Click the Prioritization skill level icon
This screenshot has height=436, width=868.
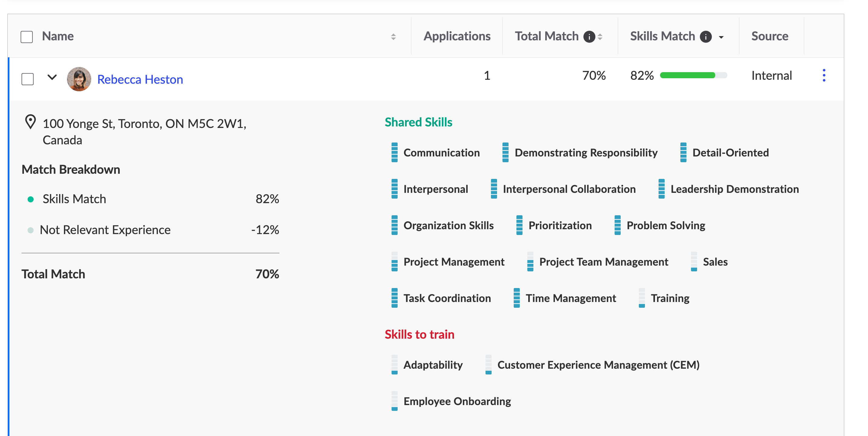coord(519,225)
